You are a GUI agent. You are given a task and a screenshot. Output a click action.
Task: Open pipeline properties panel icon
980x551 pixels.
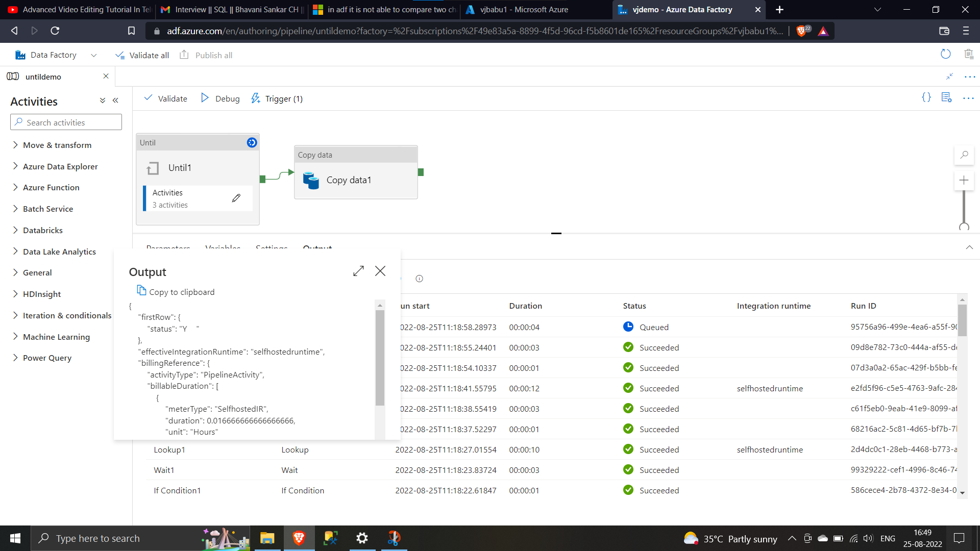tap(947, 97)
